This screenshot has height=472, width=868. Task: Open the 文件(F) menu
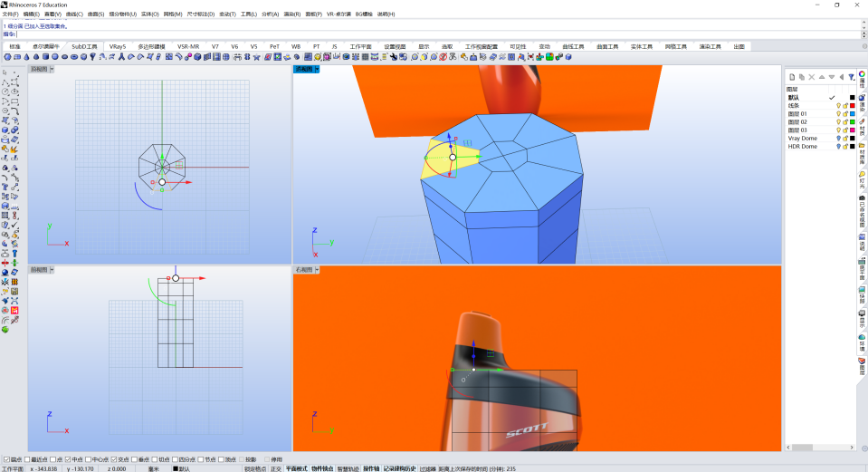pyautogui.click(x=11, y=14)
